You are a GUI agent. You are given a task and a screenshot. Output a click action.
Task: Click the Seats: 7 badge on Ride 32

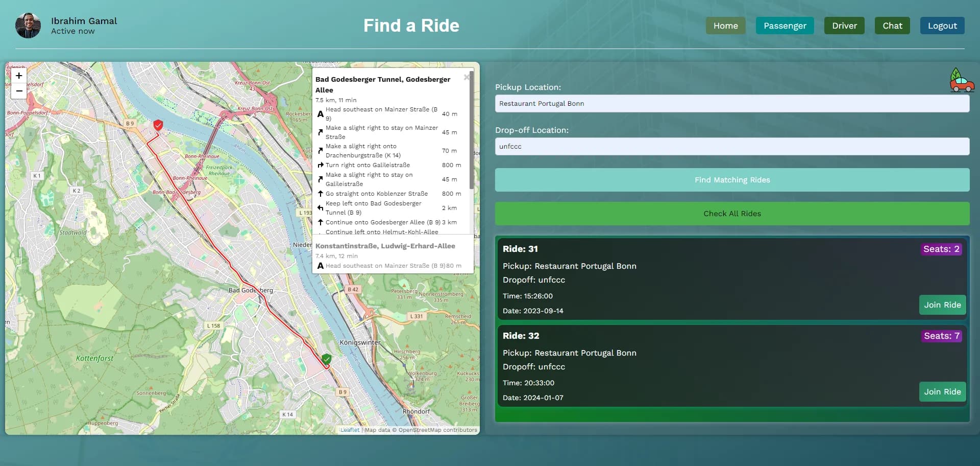point(941,336)
